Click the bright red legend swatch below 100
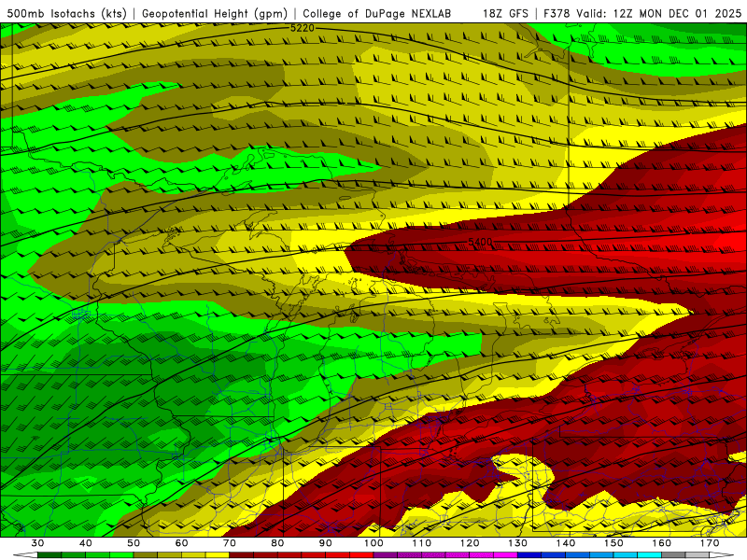 click(x=361, y=555)
